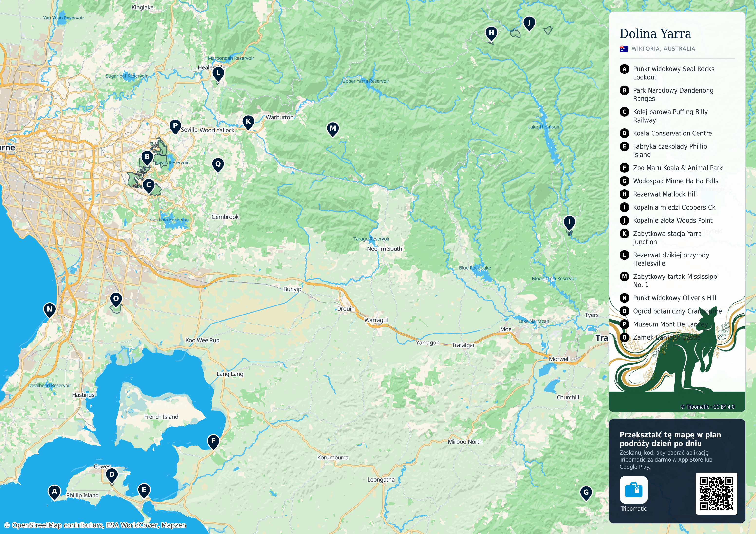
Task: Click the QR code for the app
Action: [x=716, y=493]
